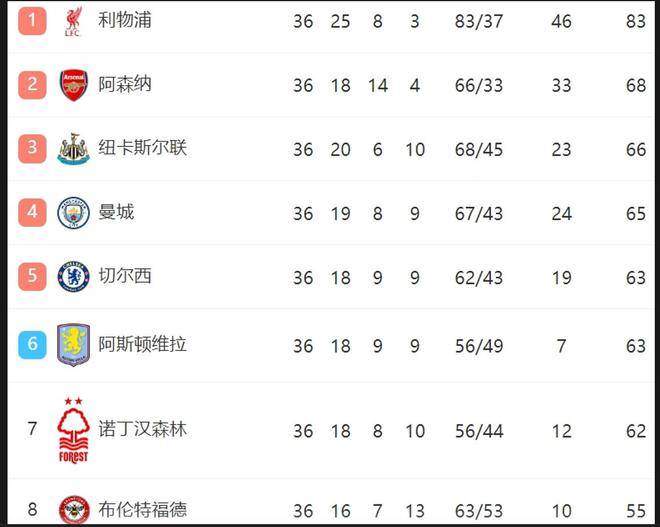Click the Aston Villa club crest

tap(73, 344)
